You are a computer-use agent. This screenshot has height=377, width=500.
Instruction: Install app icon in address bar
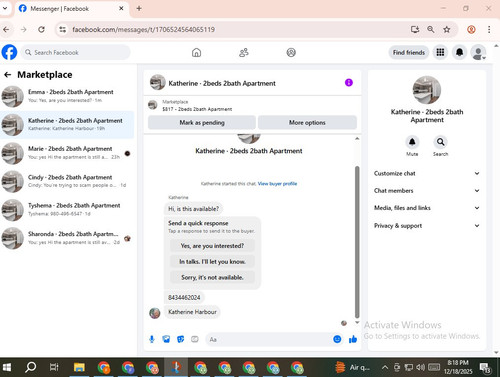415,29
